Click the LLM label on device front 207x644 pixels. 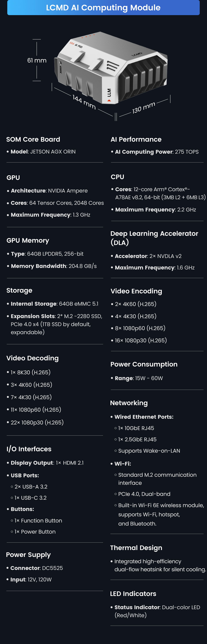click(x=109, y=92)
